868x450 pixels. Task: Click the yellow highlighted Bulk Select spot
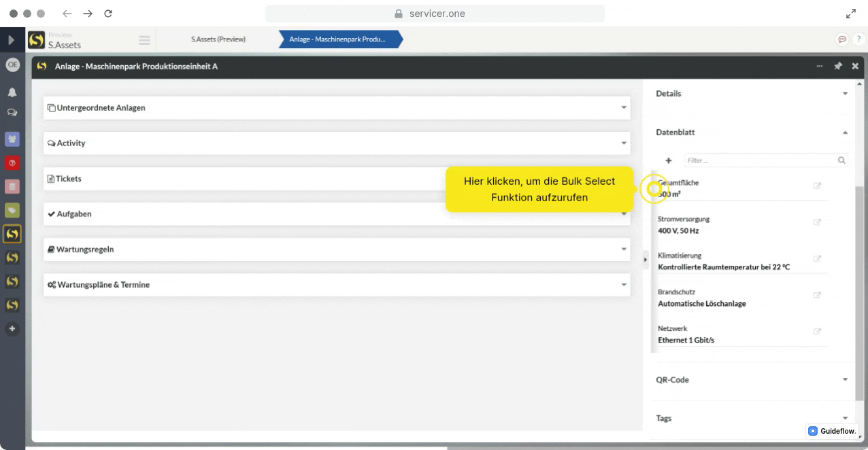coord(654,189)
